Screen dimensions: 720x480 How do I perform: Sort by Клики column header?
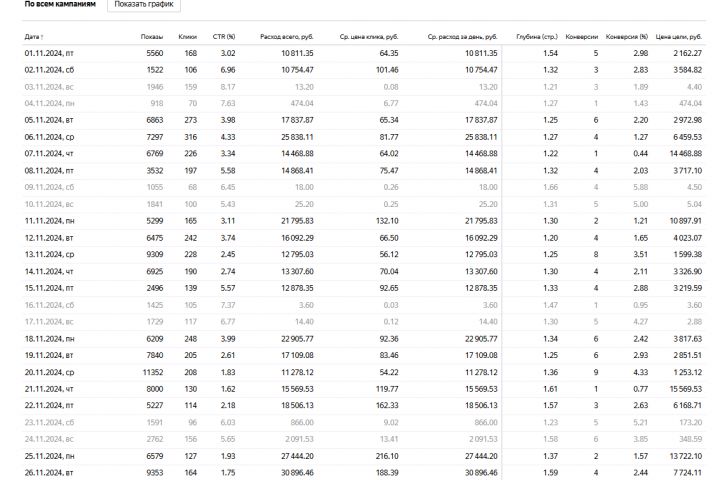click(187, 37)
